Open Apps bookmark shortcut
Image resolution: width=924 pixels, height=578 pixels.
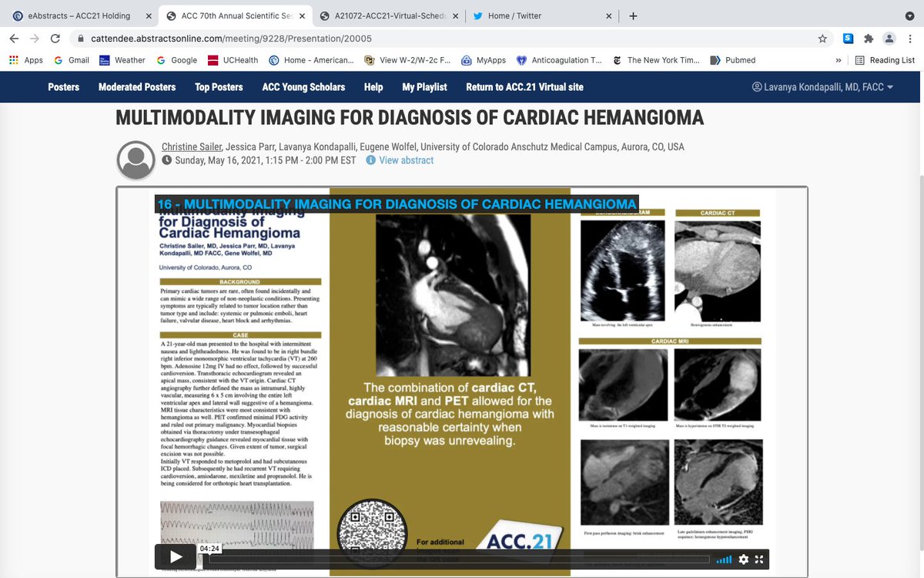25,60
